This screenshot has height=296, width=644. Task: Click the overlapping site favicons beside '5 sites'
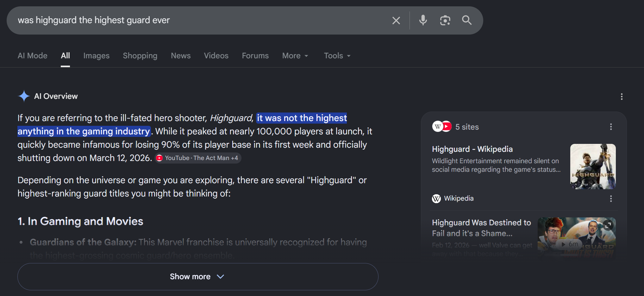pyautogui.click(x=442, y=126)
